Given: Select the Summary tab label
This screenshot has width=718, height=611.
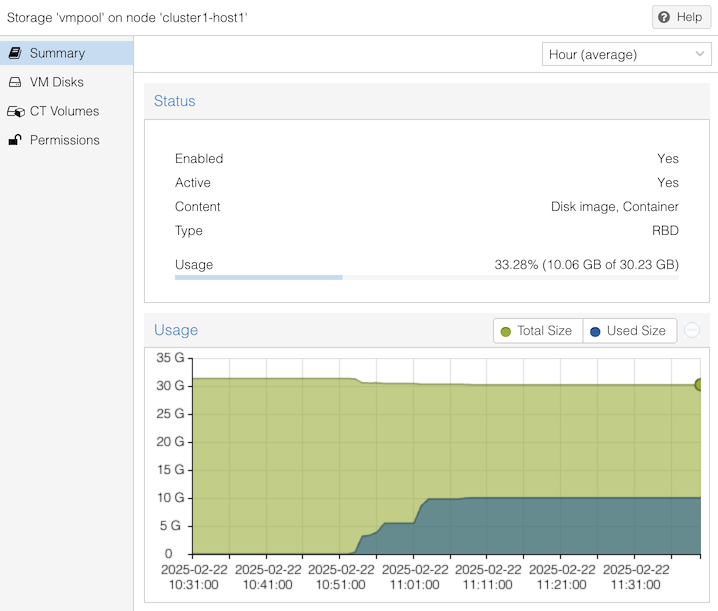Looking at the screenshot, I should tap(57, 53).
